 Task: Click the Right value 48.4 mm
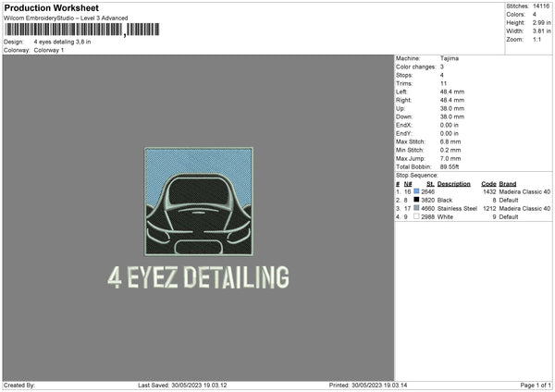tap(452, 100)
